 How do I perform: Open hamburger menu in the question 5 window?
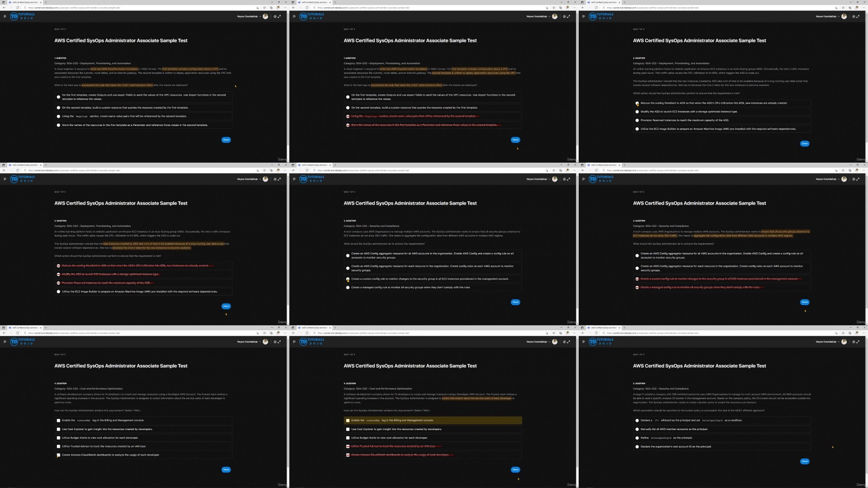pyautogui.click(x=583, y=342)
